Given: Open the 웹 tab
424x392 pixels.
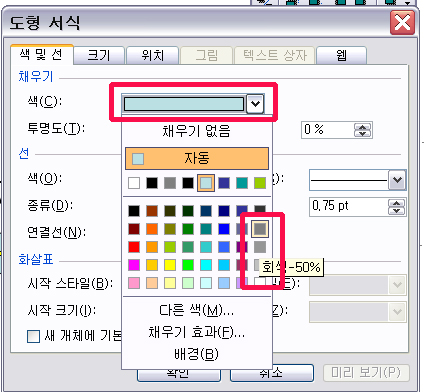Looking at the screenshot, I should tap(341, 55).
